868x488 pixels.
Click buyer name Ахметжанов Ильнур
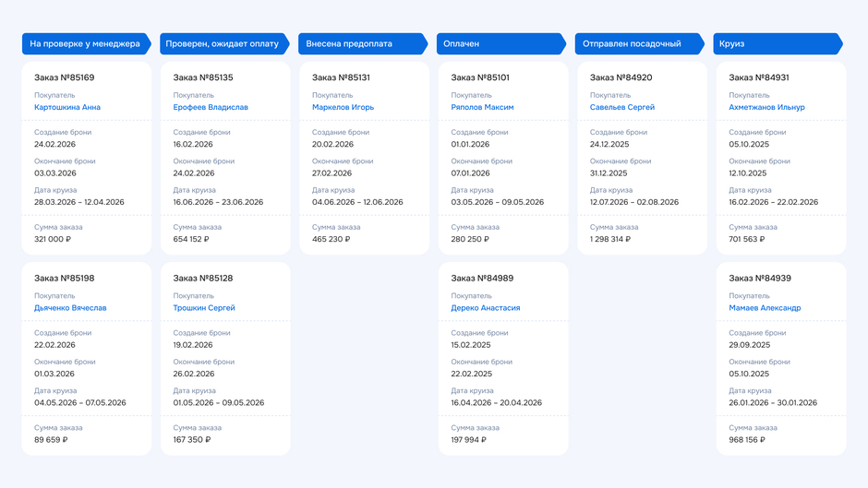[766, 107]
